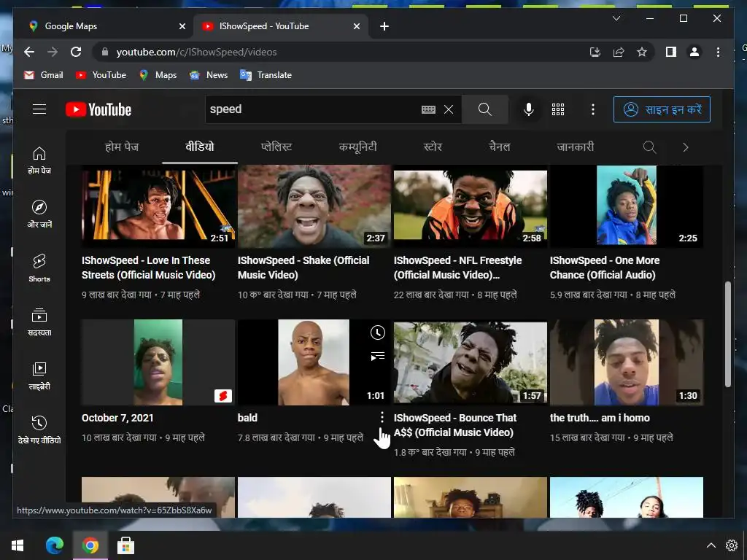
Task: Open the News bookmark
Action: tap(209, 75)
